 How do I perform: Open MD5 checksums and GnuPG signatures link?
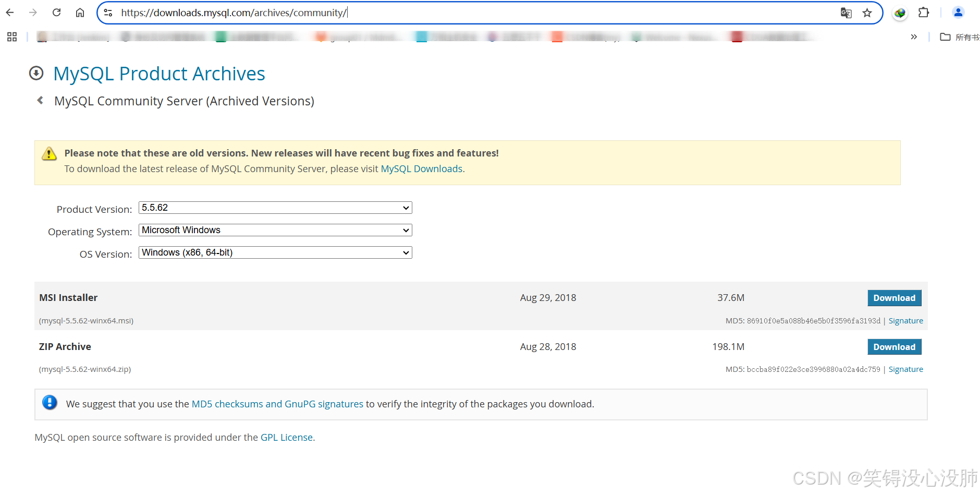[x=277, y=404]
